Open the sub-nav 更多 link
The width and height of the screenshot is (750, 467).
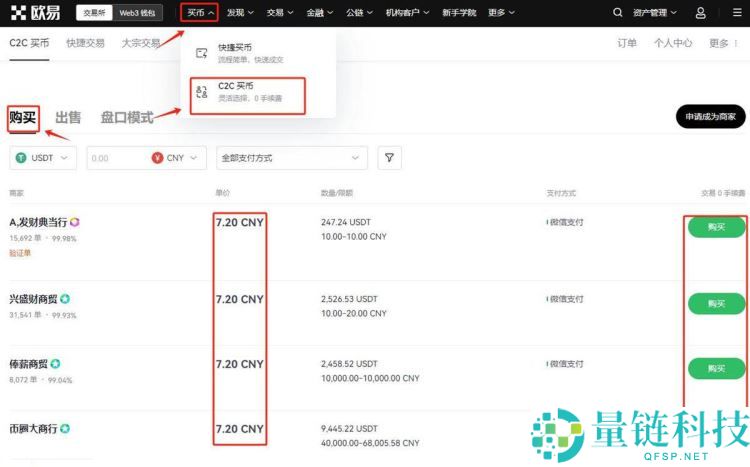718,43
